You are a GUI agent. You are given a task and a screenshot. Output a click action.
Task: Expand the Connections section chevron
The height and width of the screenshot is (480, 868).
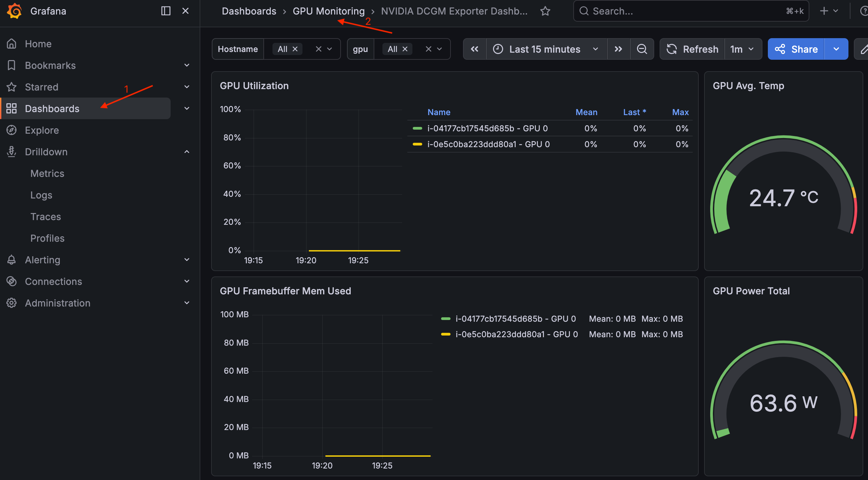[187, 281]
